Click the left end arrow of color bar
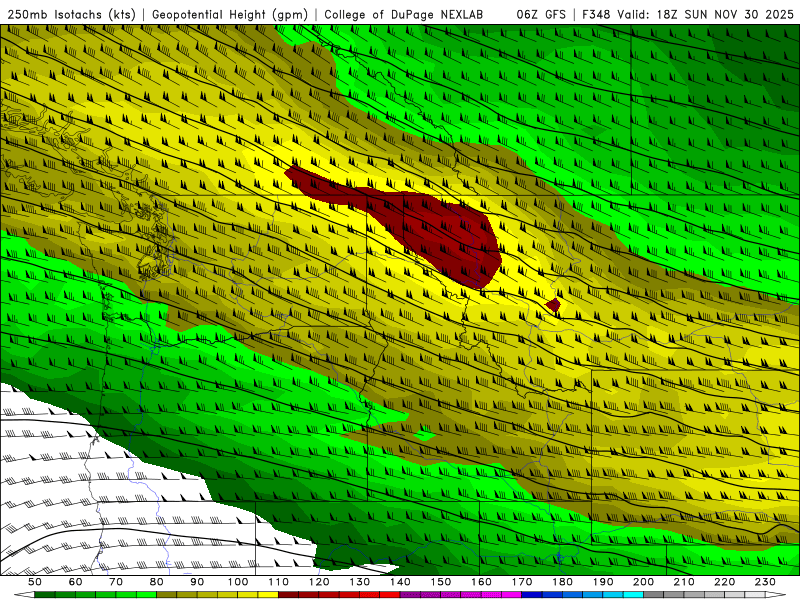Image resolution: width=800 pixels, height=600 pixels. click(24, 595)
